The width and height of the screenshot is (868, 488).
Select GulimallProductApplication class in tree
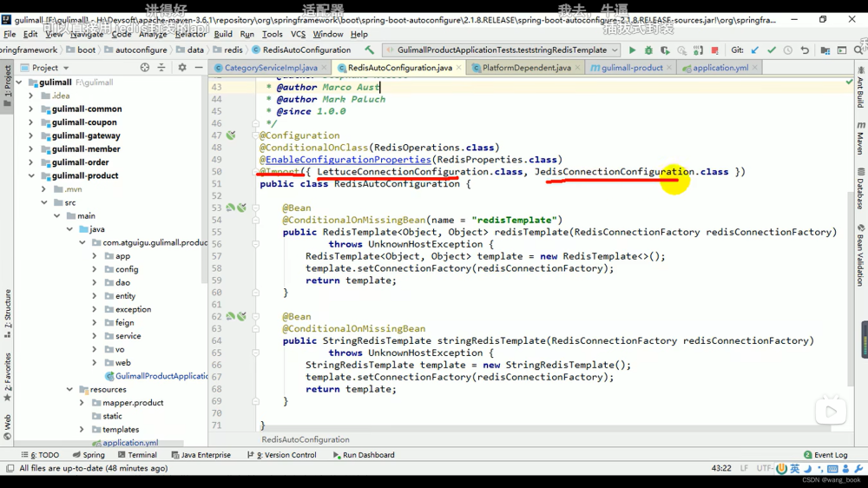[x=156, y=376]
